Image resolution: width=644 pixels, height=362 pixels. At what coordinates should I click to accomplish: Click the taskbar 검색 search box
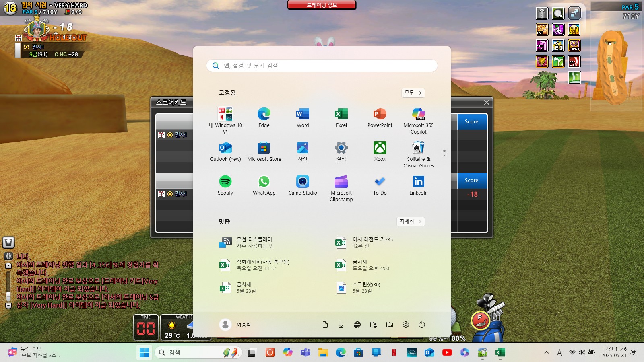click(x=198, y=352)
